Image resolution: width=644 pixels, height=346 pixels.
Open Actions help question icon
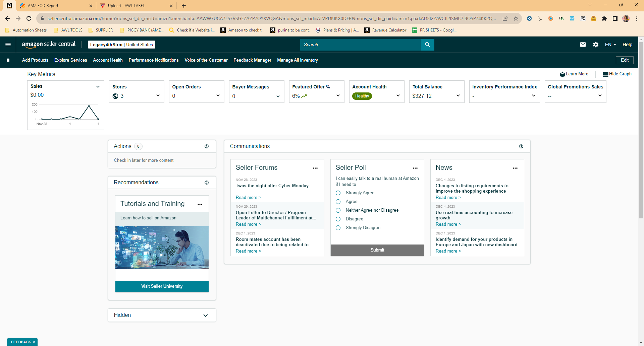tap(207, 146)
